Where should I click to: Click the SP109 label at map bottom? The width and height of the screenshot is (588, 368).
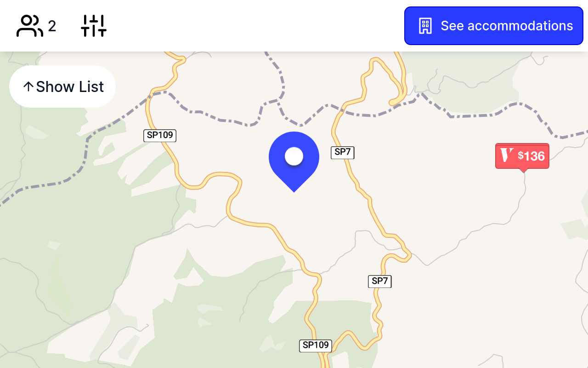(316, 345)
